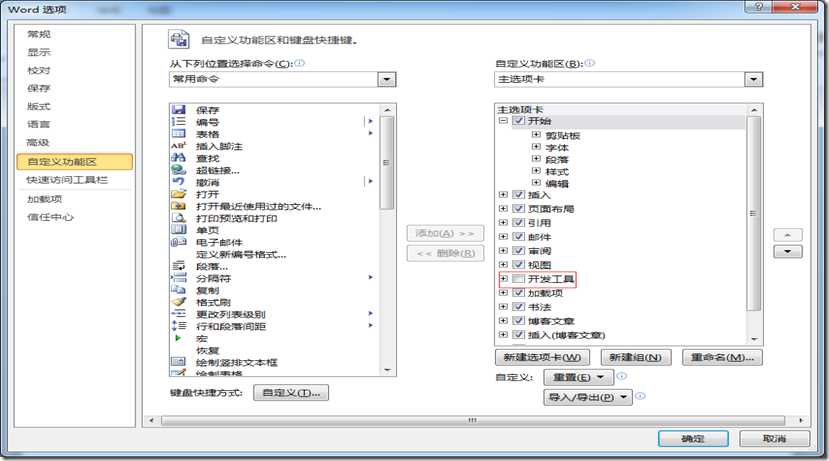Open the 信任中心 category
The height and width of the screenshot is (461, 829).
pyautogui.click(x=50, y=217)
